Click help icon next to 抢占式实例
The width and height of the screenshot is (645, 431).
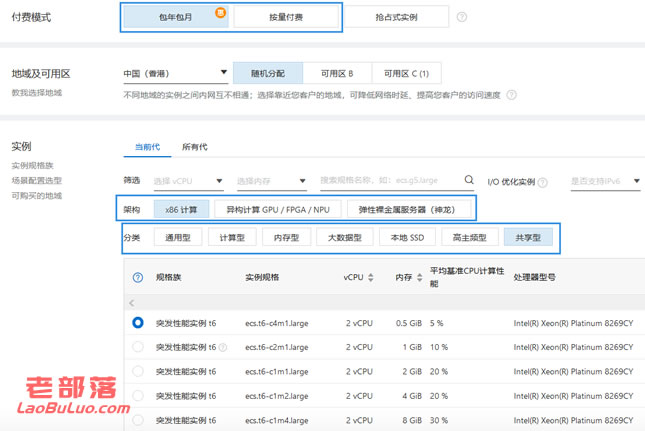pos(462,17)
